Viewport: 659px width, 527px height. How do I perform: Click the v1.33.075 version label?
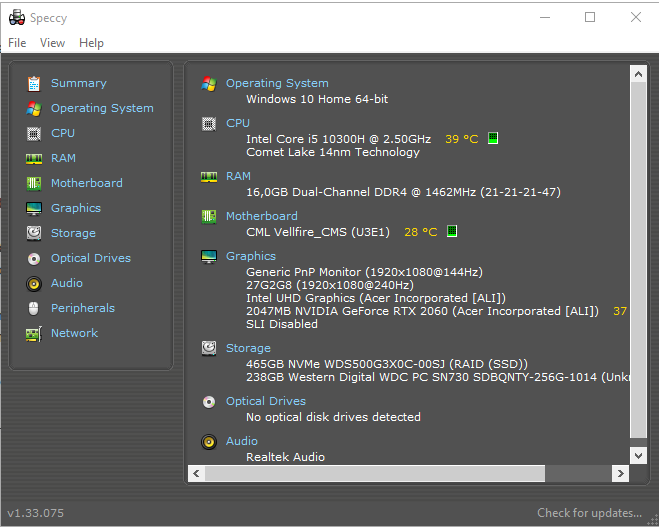point(36,513)
